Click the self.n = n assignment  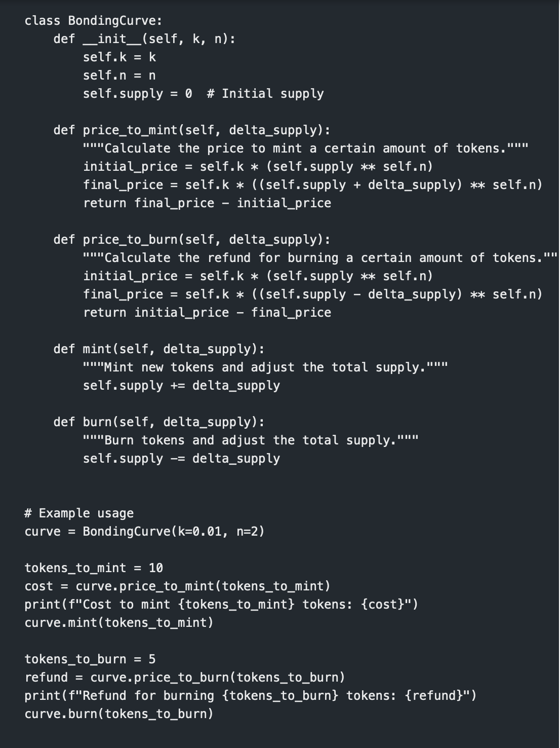click(119, 76)
